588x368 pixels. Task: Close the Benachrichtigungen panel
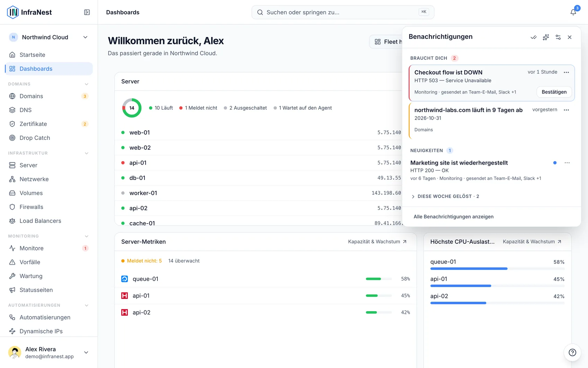point(570,37)
